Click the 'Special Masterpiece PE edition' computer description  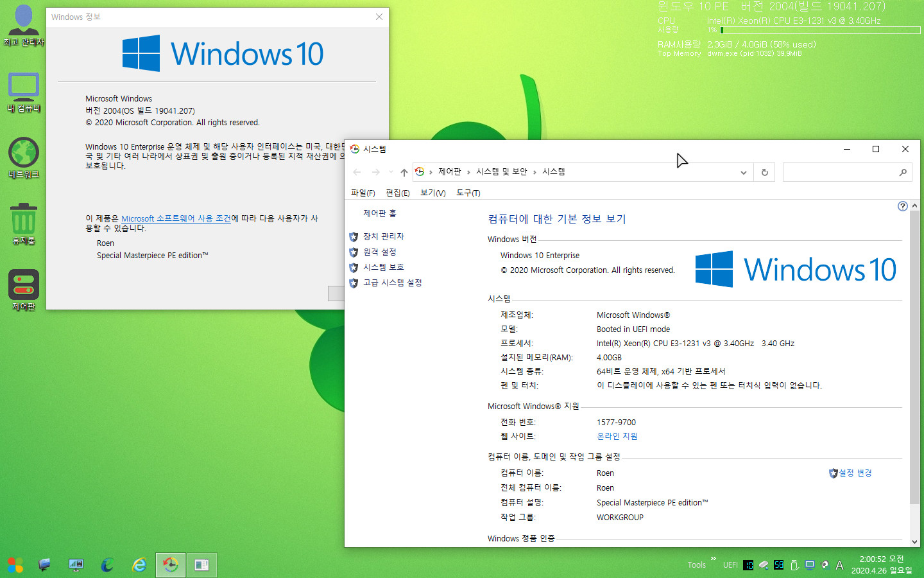click(653, 503)
